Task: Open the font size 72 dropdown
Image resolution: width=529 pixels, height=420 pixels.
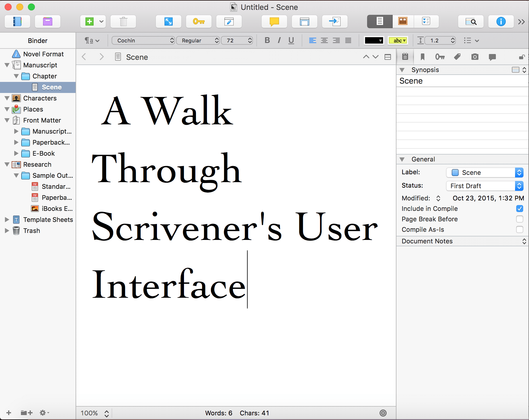Action: 237,40
